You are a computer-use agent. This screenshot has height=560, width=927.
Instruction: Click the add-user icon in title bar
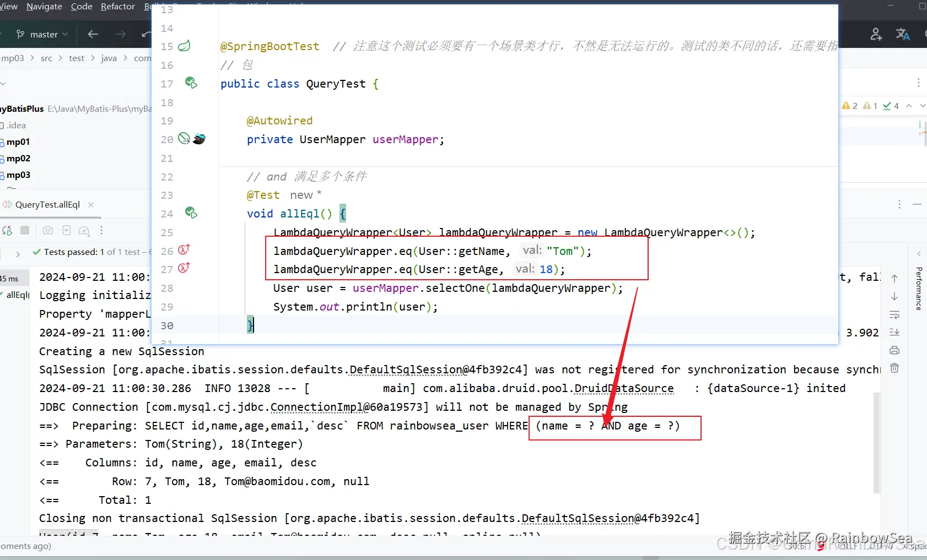tap(876, 34)
